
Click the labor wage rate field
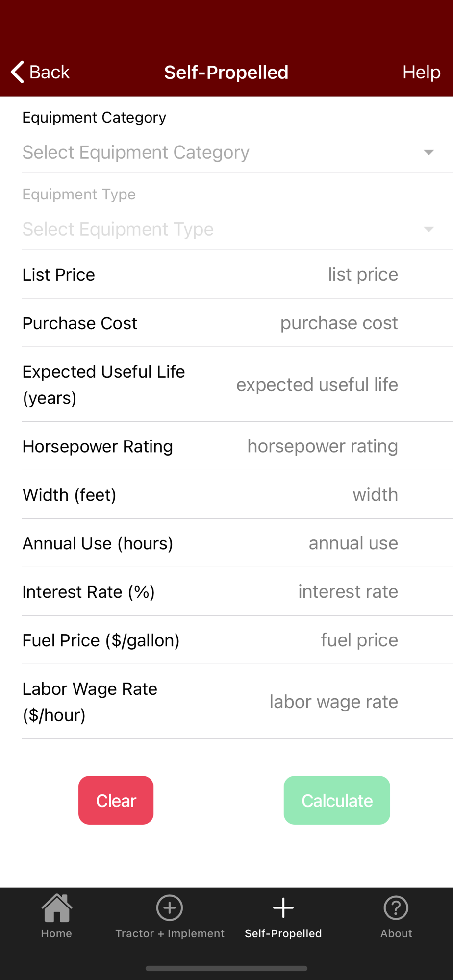click(333, 702)
